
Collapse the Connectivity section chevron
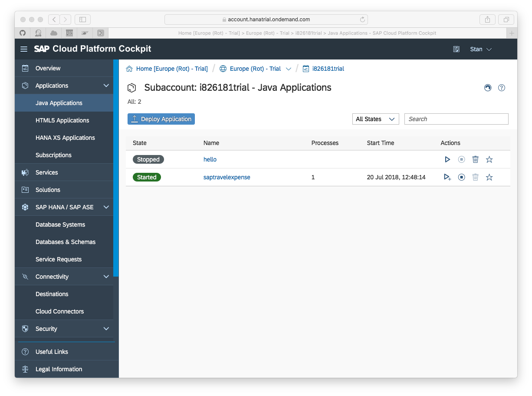point(106,277)
